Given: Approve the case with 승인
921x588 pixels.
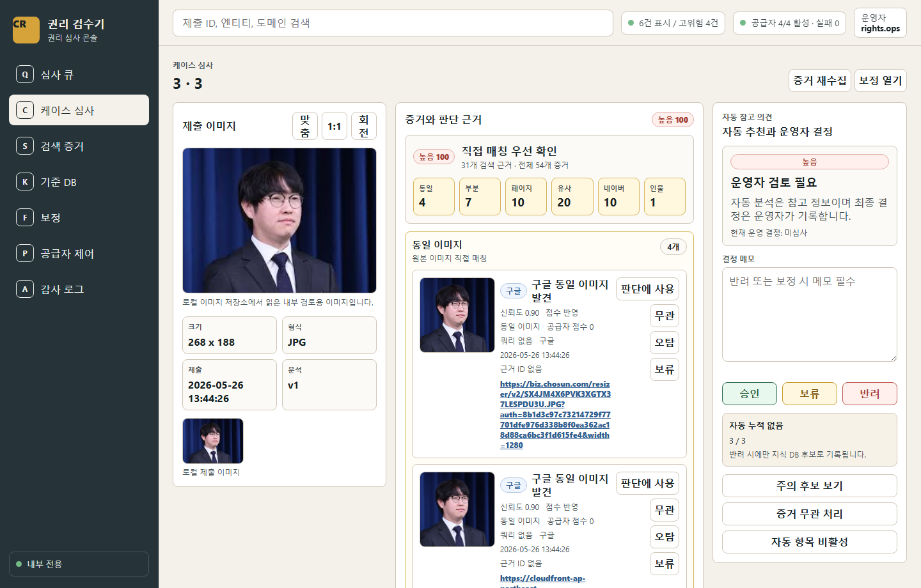Looking at the screenshot, I should click(750, 394).
